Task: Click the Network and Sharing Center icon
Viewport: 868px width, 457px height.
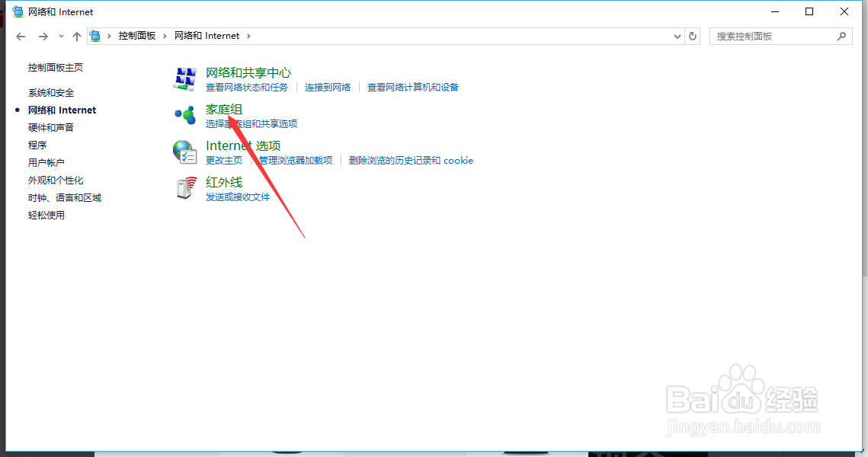Action: point(185,78)
